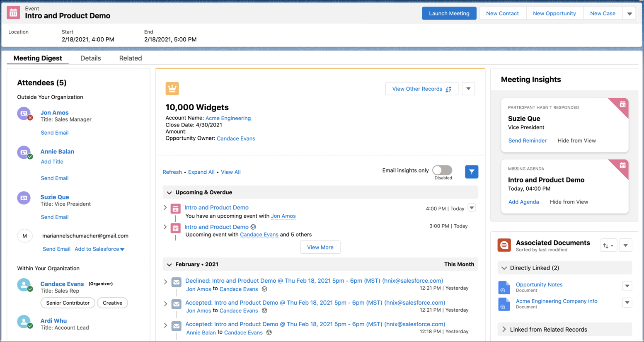Screen dimensions: 644x342
Task: Click the Launch Meeting button
Action: (449, 13)
